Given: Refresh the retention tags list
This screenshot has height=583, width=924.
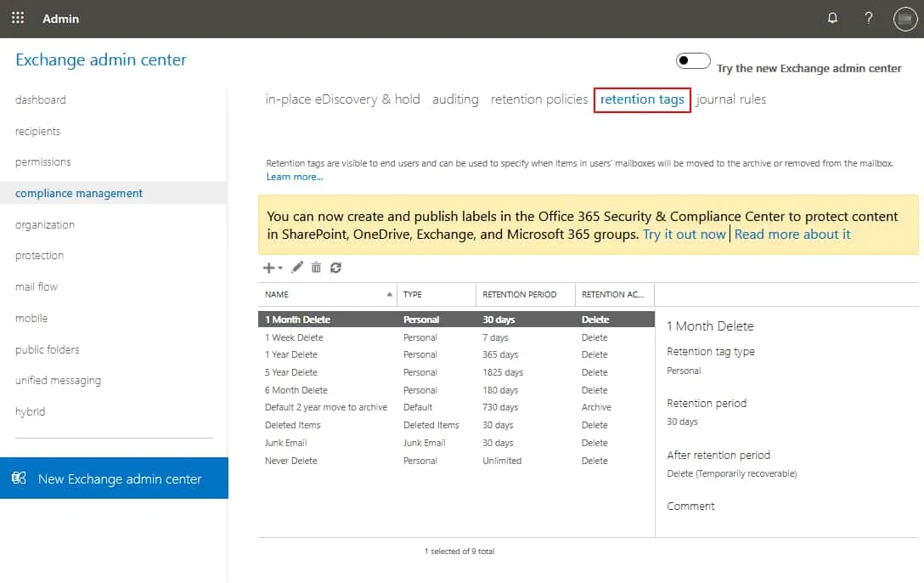Looking at the screenshot, I should pos(335,268).
